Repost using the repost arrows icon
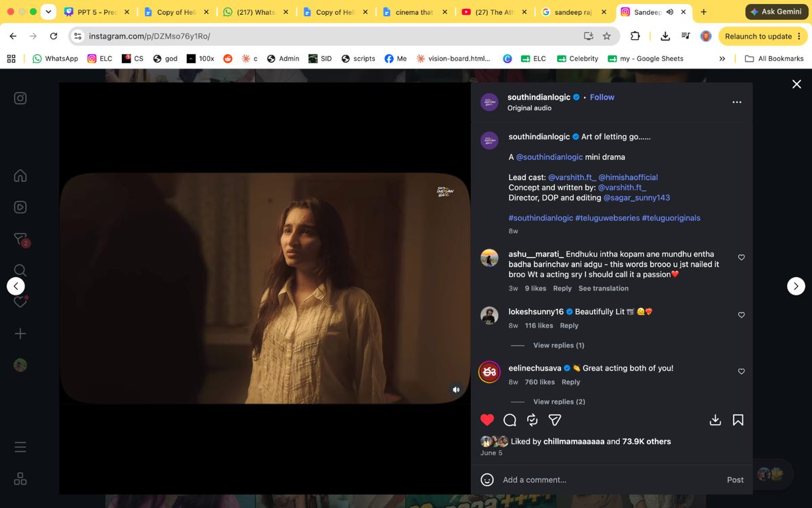This screenshot has height=508, width=812. tap(533, 420)
